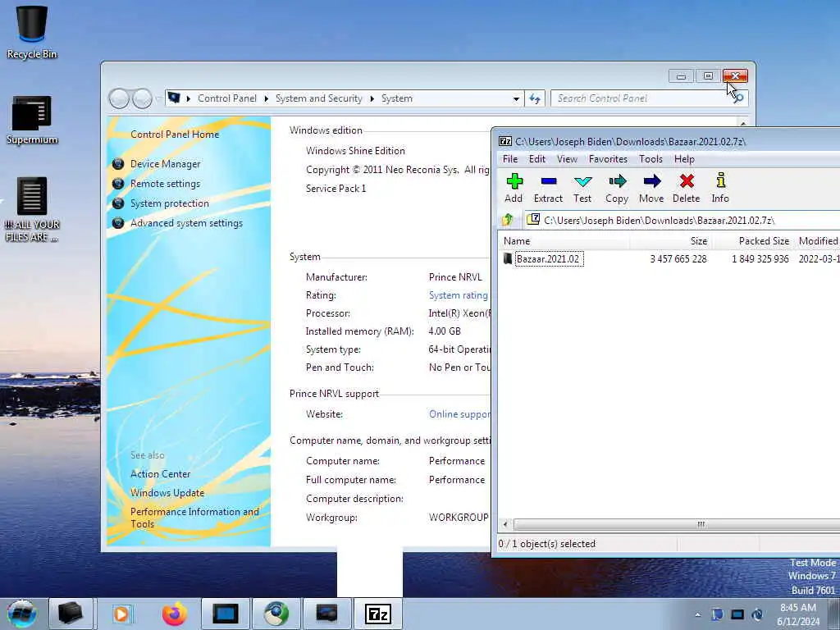Open Control Panel Home link
Image resolution: width=840 pixels, height=630 pixels.
point(175,135)
